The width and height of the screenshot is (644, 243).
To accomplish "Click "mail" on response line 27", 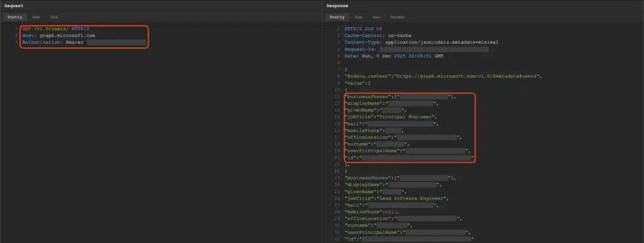I will point(353,205).
